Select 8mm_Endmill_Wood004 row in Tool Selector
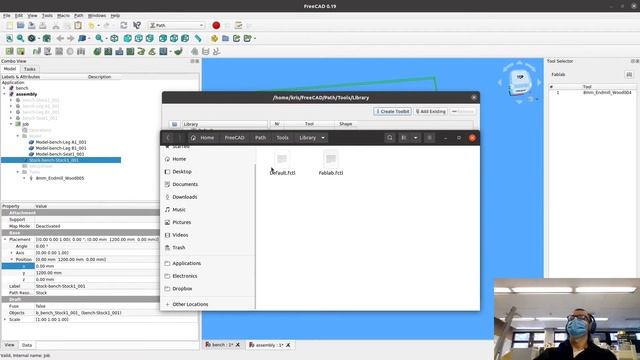The image size is (640, 360). (x=592, y=93)
